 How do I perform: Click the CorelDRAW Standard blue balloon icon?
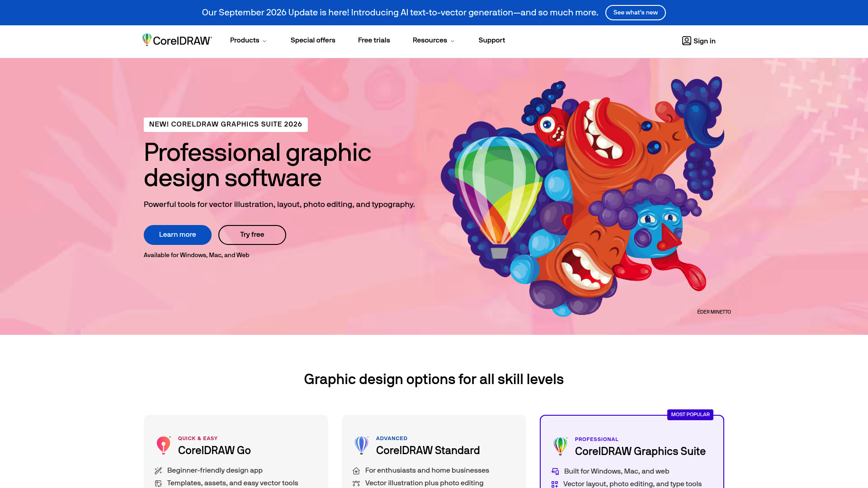(362, 445)
